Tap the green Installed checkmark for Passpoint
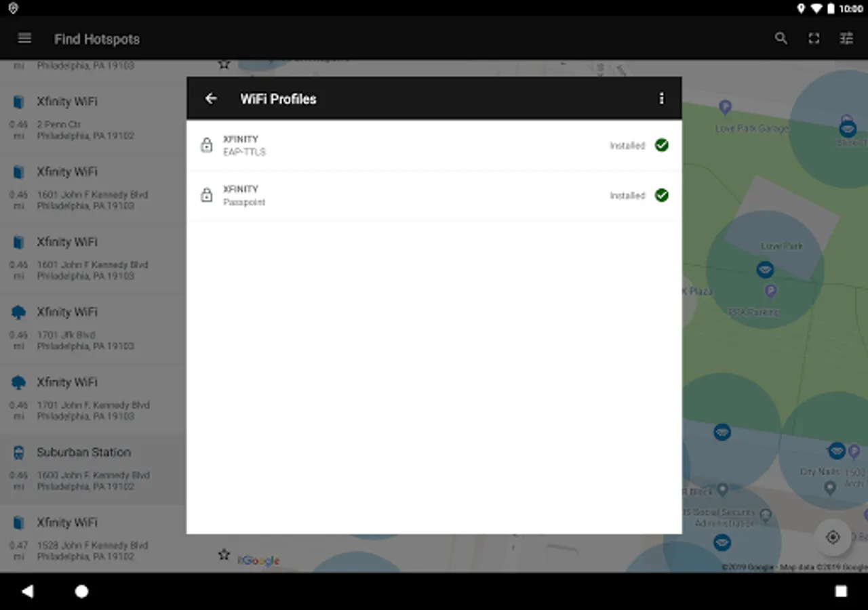 pos(662,195)
